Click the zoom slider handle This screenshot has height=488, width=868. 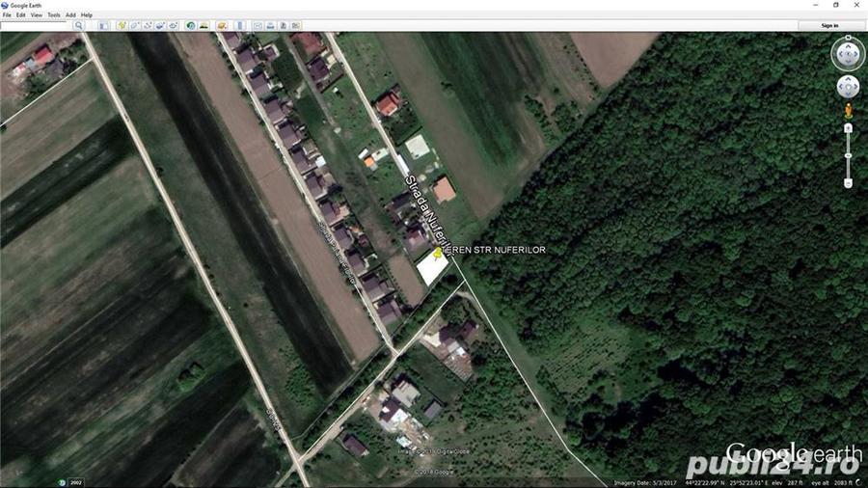848,156
